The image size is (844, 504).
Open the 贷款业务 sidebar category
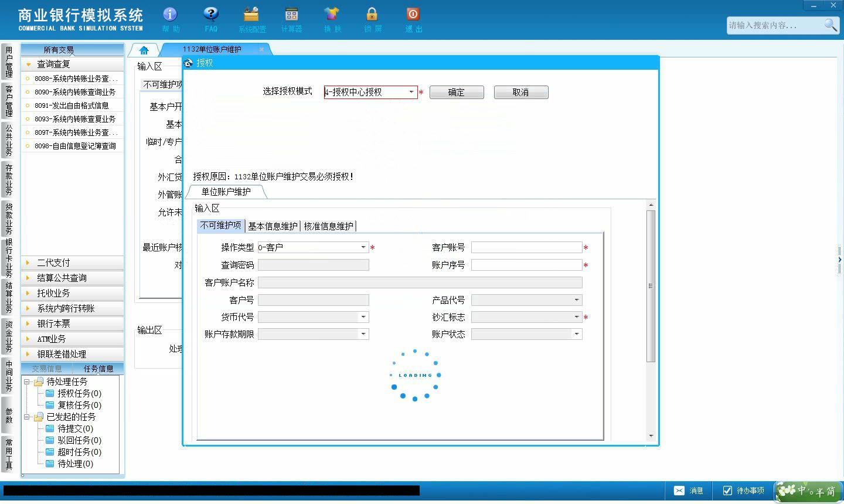(9, 218)
